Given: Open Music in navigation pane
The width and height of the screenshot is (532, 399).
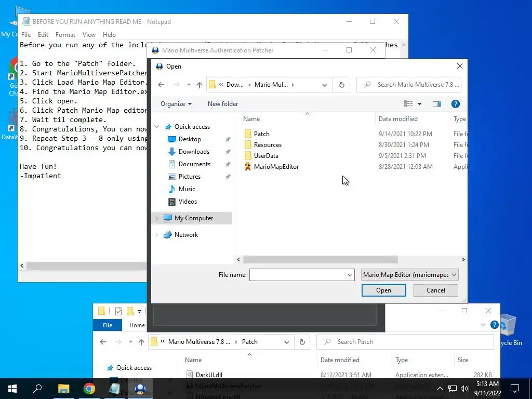Looking at the screenshot, I should (x=187, y=189).
